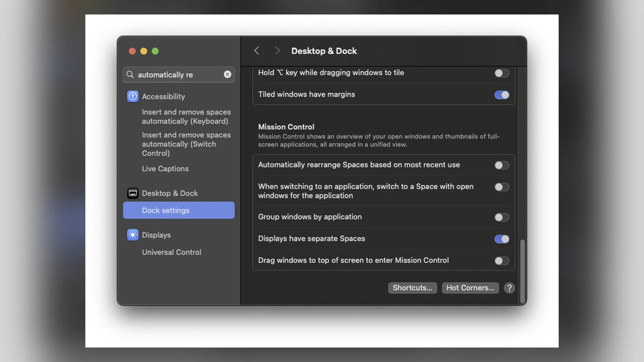
Task: Click the Desktop & Dock sidebar icon
Action: pos(133,193)
